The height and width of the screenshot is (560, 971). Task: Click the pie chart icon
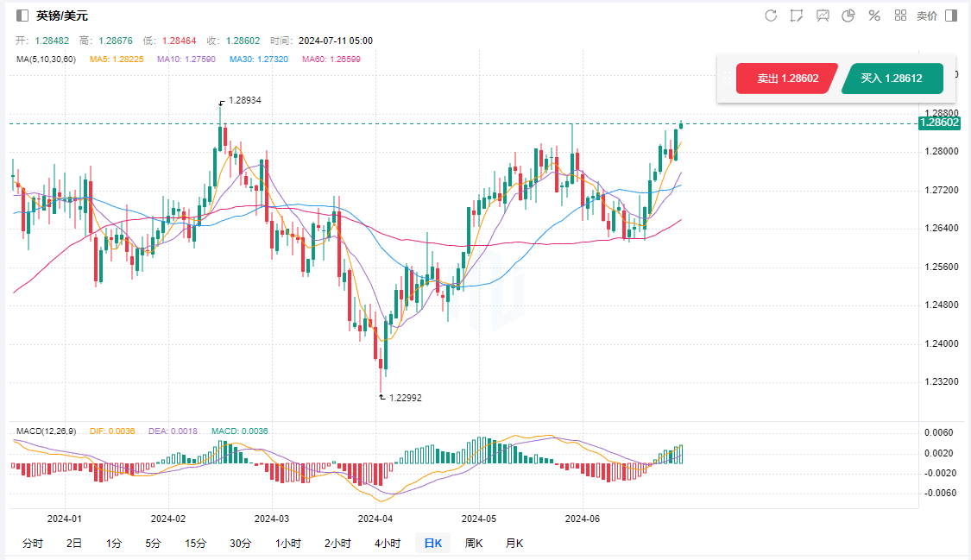848,16
